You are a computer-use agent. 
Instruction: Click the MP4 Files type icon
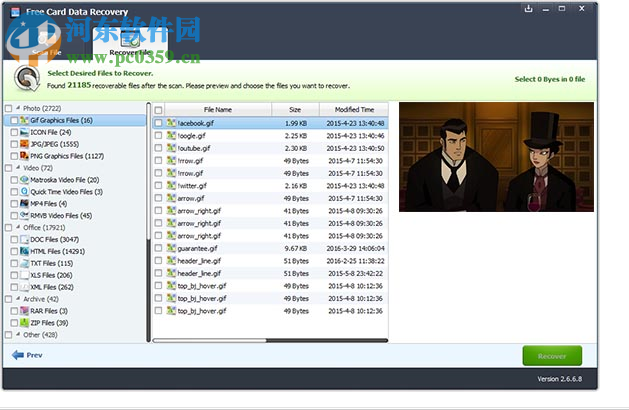[x=24, y=204]
